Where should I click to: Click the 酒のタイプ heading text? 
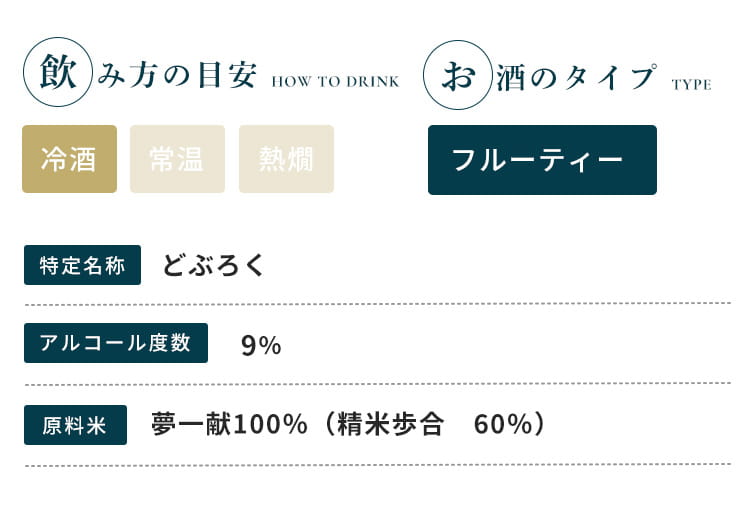tap(576, 77)
